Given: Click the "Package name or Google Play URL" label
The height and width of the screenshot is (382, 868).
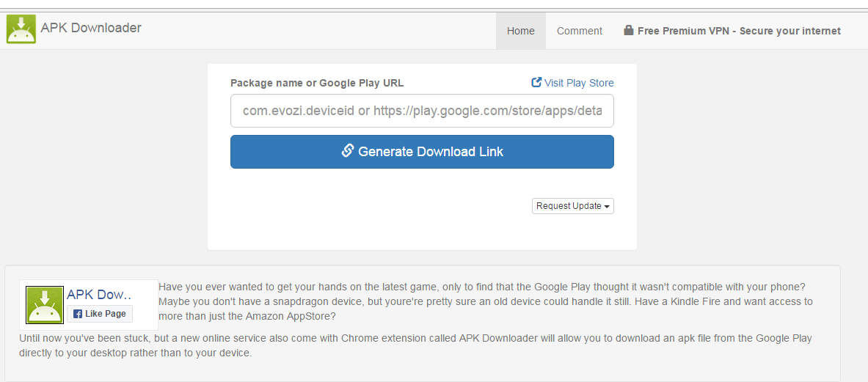Looking at the screenshot, I should 317,83.
